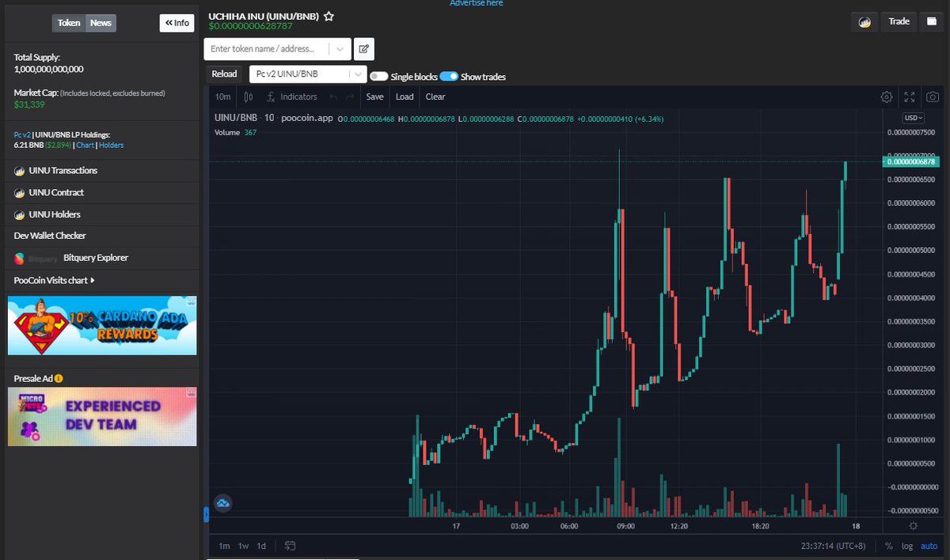This screenshot has width=950, height=560.
Task: Open price axis settings gear below the scale
Action: click(914, 526)
